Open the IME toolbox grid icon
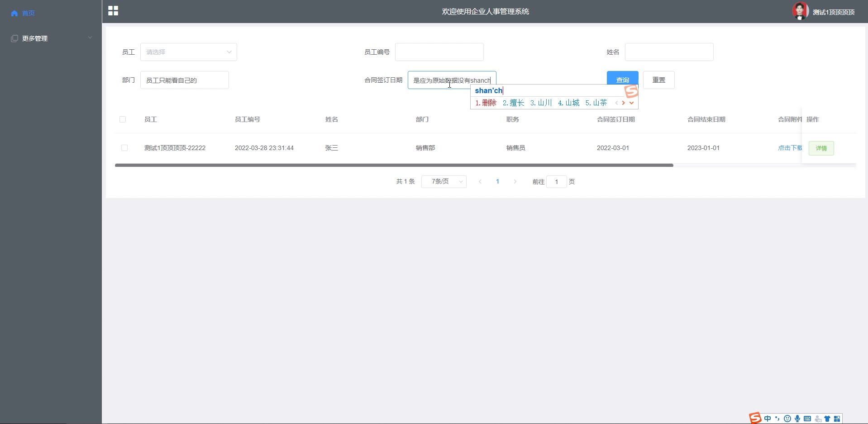 (x=837, y=419)
